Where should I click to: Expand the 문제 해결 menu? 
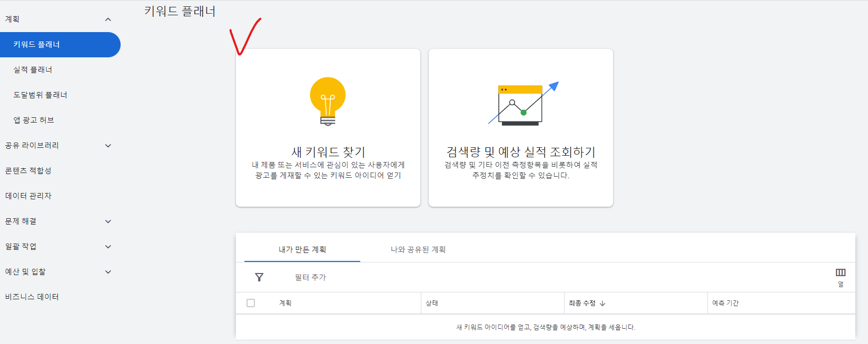(x=108, y=221)
